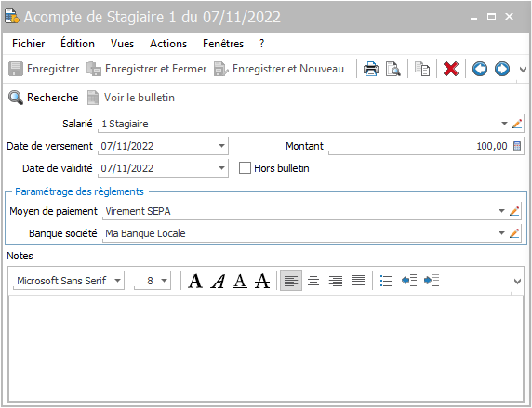The width and height of the screenshot is (532, 408).
Task: Edit Salarié with pencil icon
Action: (517, 124)
